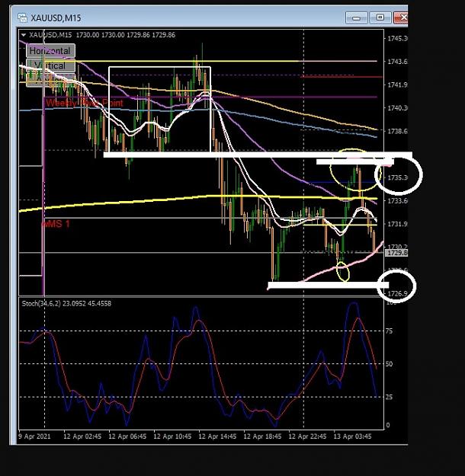
Task: Minimize the XAUUSD,M15 chart window
Action: pos(356,18)
